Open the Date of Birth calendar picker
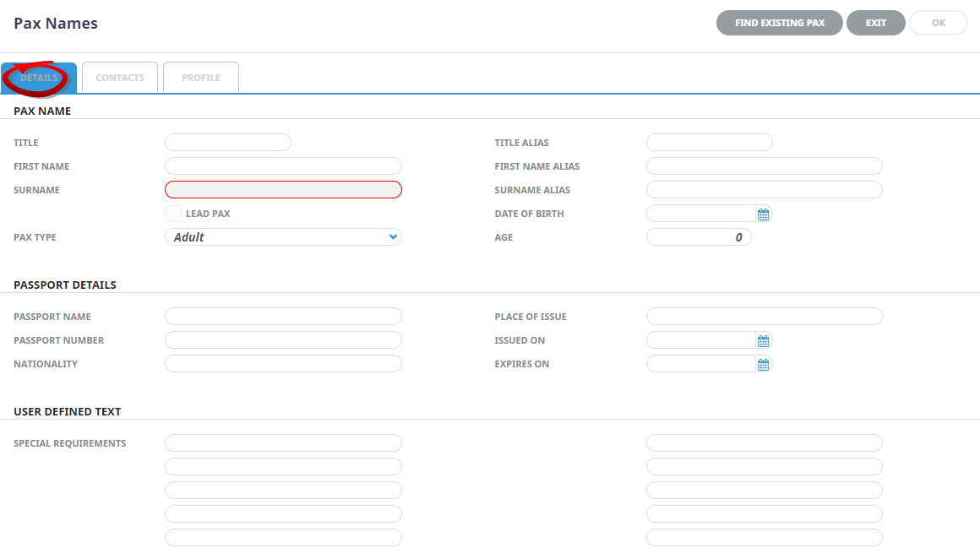This screenshot has height=559, width=980. tap(763, 214)
